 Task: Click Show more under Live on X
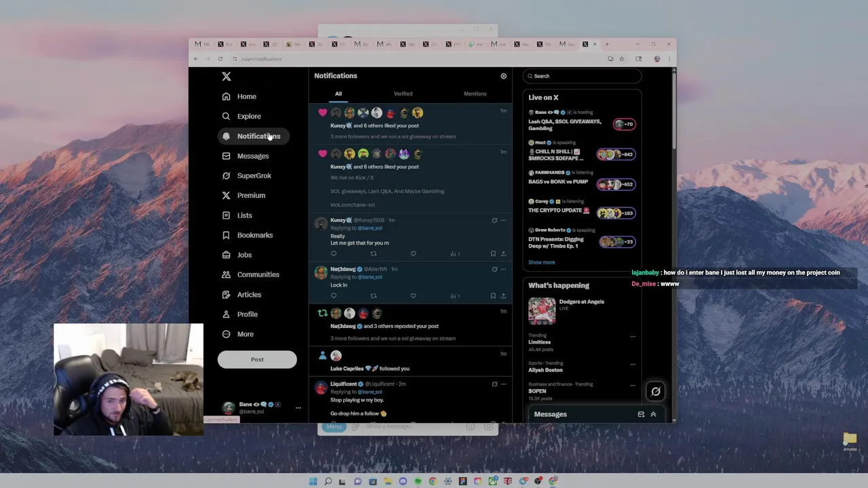[542, 262]
